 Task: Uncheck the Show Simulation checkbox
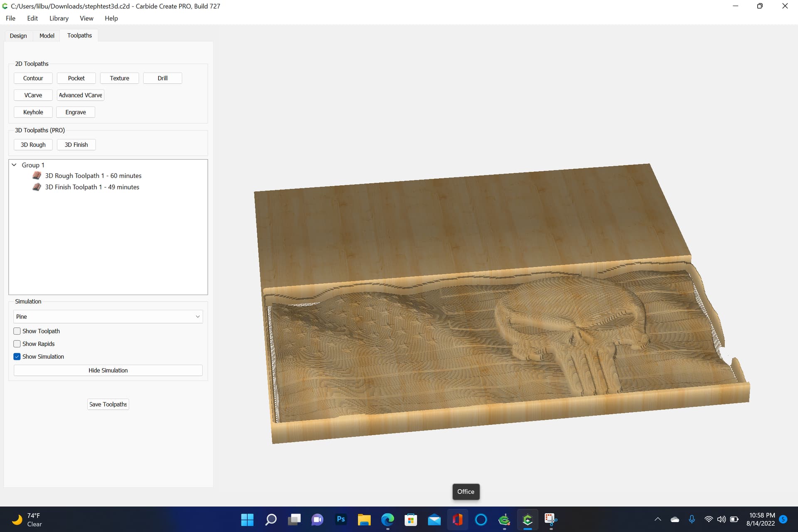point(17,357)
